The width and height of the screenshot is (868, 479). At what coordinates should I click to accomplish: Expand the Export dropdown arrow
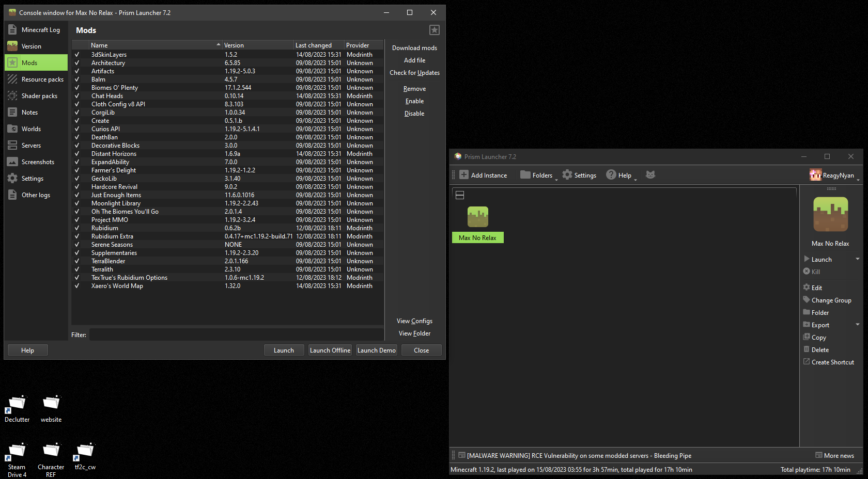[x=858, y=325]
